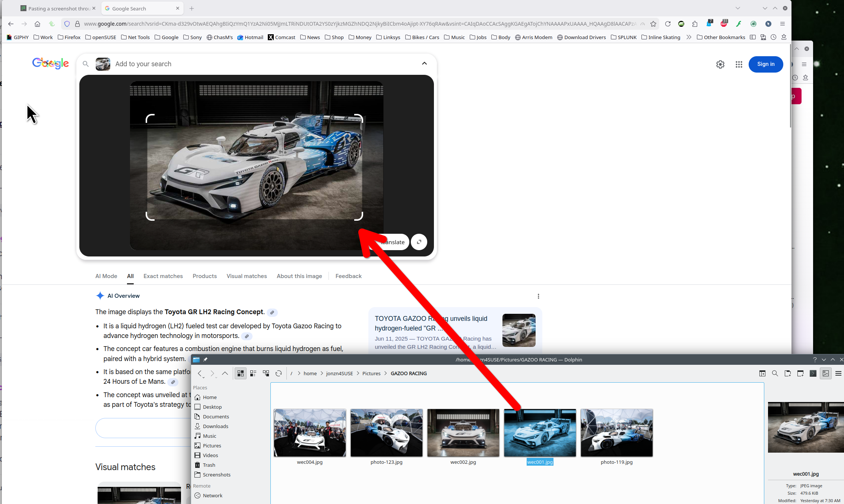The image size is (844, 504).
Task: Switch to Visual matches tab
Action: 247,276
